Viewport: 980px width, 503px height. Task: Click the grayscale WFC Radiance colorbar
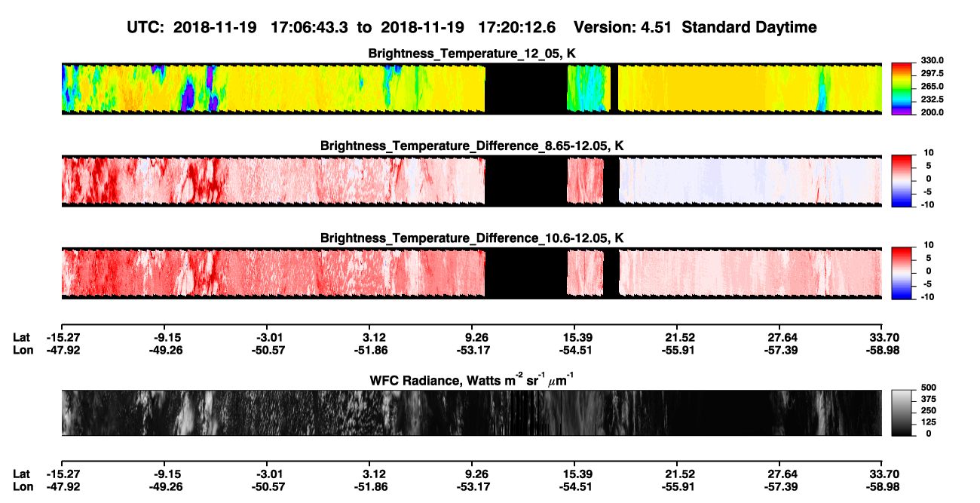coord(902,413)
